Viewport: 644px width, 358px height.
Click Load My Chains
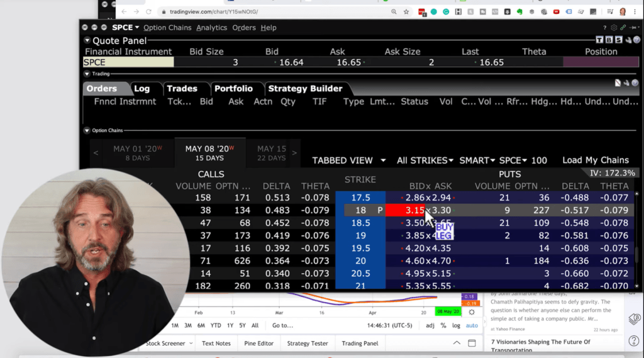click(596, 160)
